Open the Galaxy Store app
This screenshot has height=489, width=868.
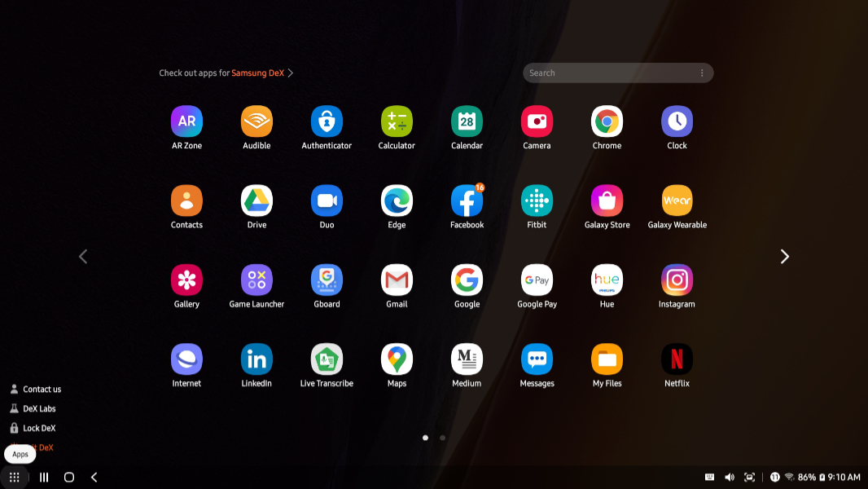[x=607, y=201]
